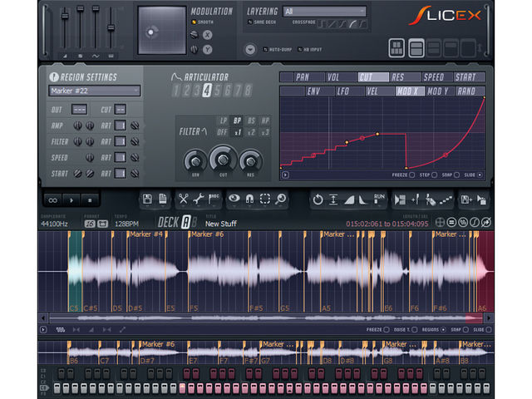The width and height of the screenshot is (532, 399).
Task: Click the filter RES knob
Action: (250, 161)
